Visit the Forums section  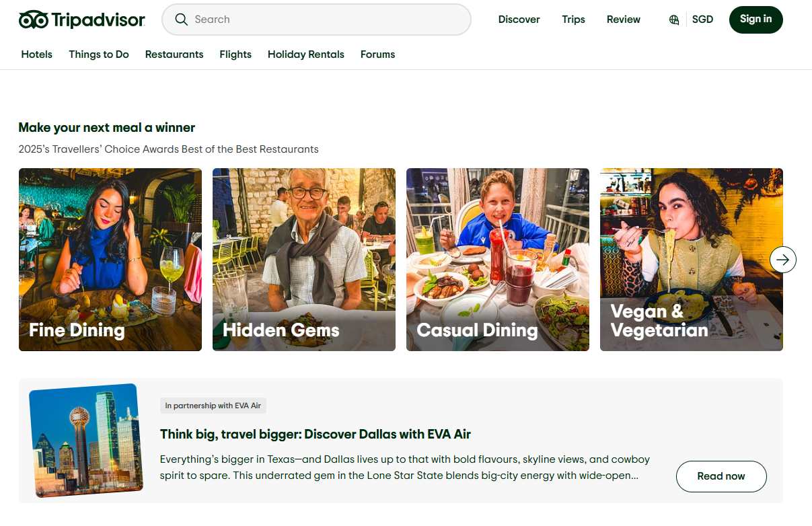377,54
